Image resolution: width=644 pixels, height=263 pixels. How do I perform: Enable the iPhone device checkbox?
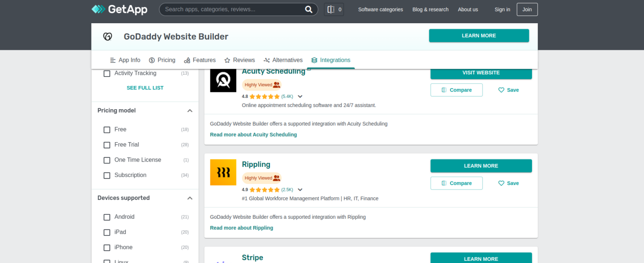107,248
